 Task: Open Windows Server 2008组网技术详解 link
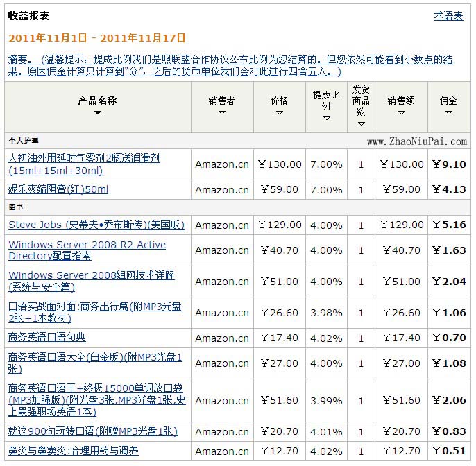pos(92,282)
